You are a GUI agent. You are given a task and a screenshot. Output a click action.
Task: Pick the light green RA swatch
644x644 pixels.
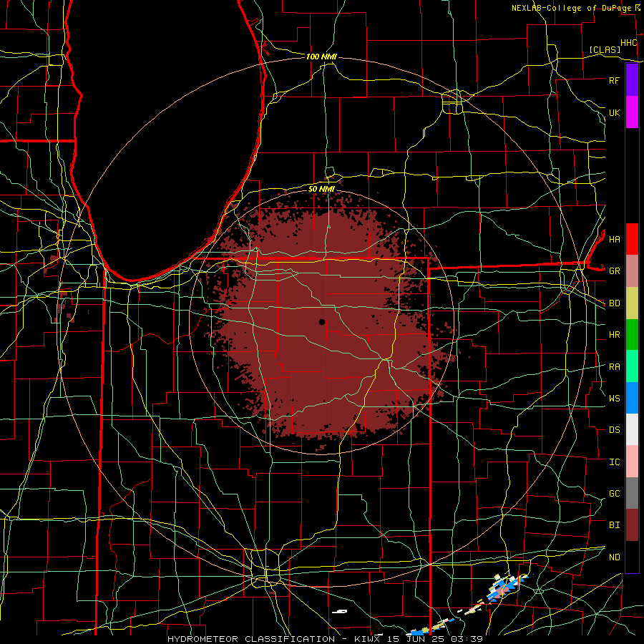tap(632, 366)
